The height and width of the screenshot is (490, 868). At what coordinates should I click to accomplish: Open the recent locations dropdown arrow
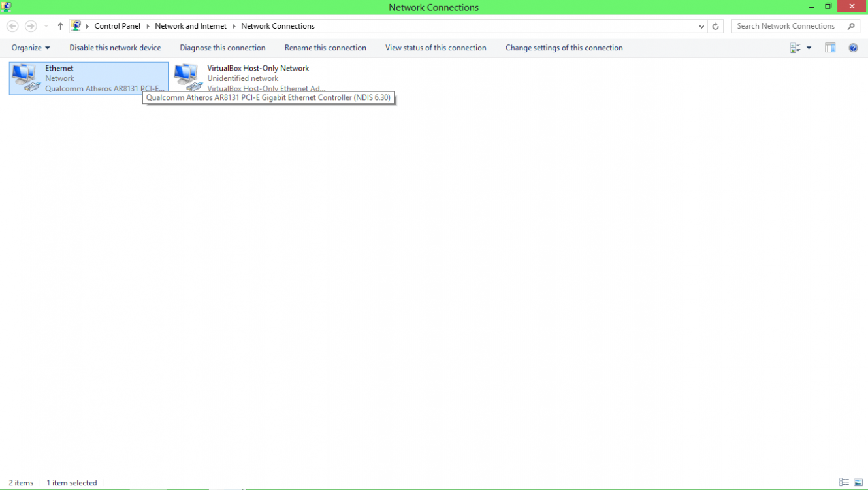tap(46, 26)
